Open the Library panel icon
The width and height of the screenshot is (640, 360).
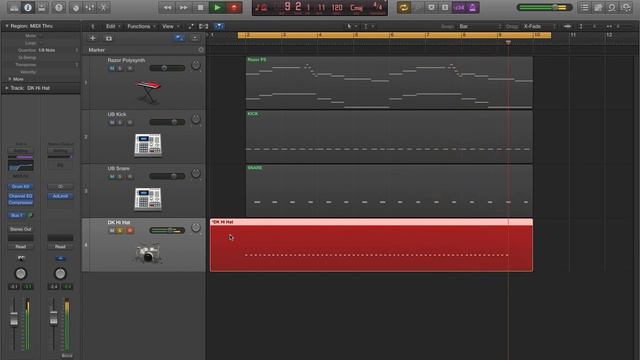click(x=14, y=7)
